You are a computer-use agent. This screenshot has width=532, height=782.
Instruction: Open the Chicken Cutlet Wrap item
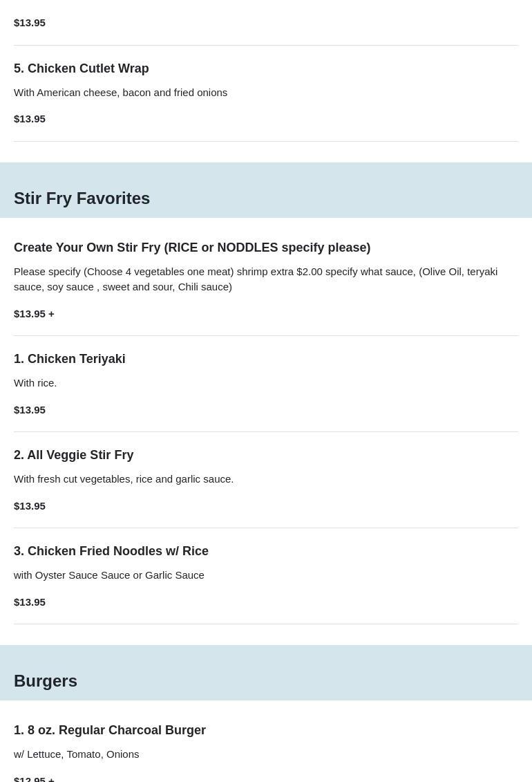coord(82,68)
